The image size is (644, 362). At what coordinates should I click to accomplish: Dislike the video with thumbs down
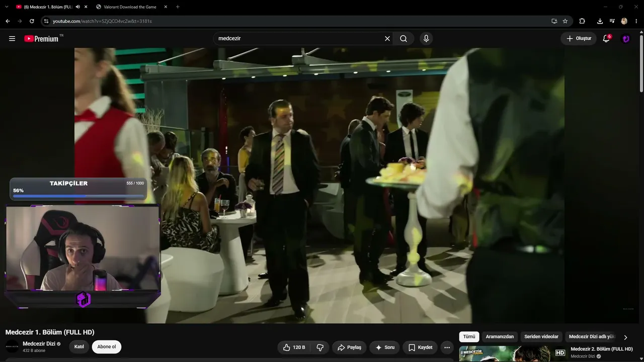coord(320,347)
